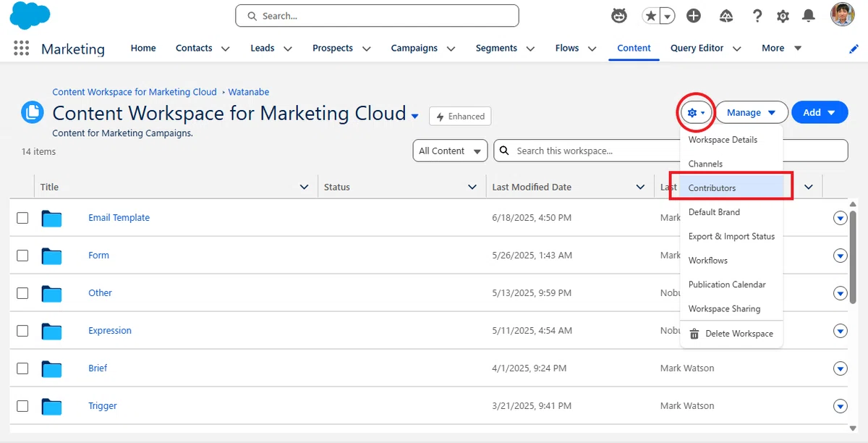Open the user profile avatar
868x443 pixels.
pos(843,15)
